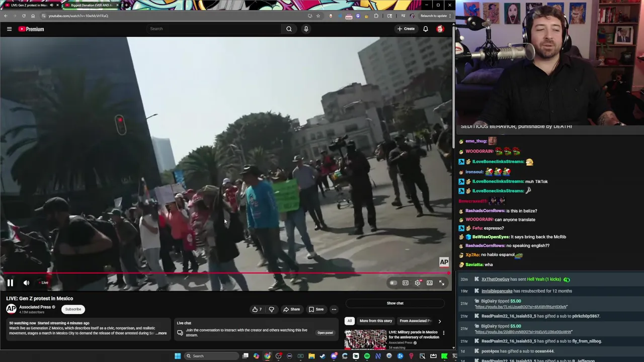This screenshot has height=362, width=644.
Task: Go to the browser home page
Action: [33, 16]
